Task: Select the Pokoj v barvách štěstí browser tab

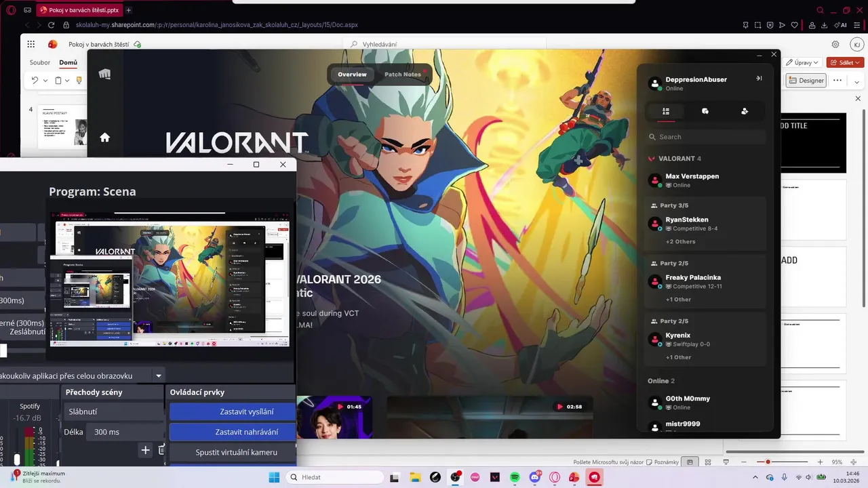Action: (78, 10)
